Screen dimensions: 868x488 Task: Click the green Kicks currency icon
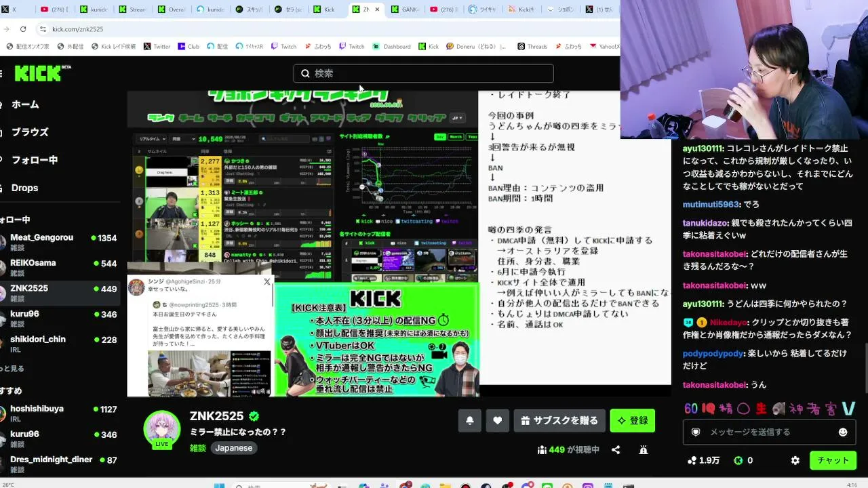coord(738,460)
